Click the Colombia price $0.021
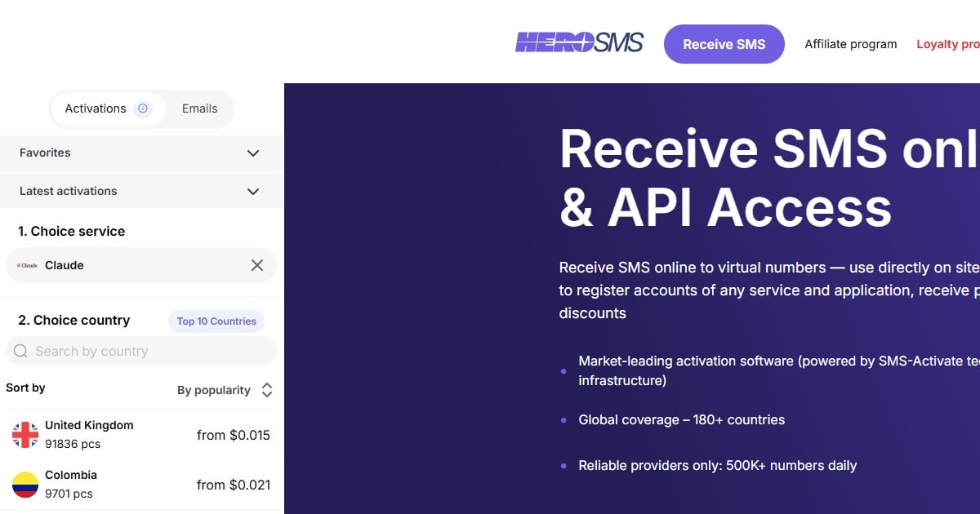980x514 pixels. pyautogui.click(x=234, y=485)
